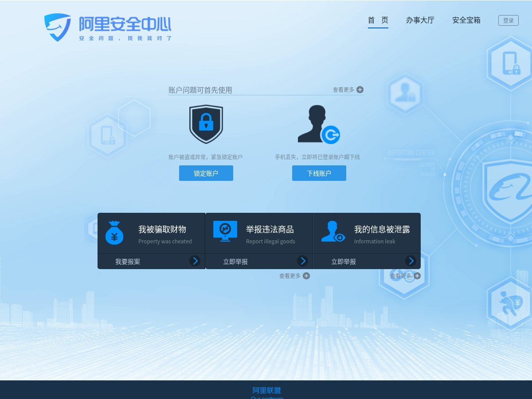Click the 我被骗取财物 title
Image resolution: width=532 pixels, height=399 pixels.
click(x=162, y=229)
